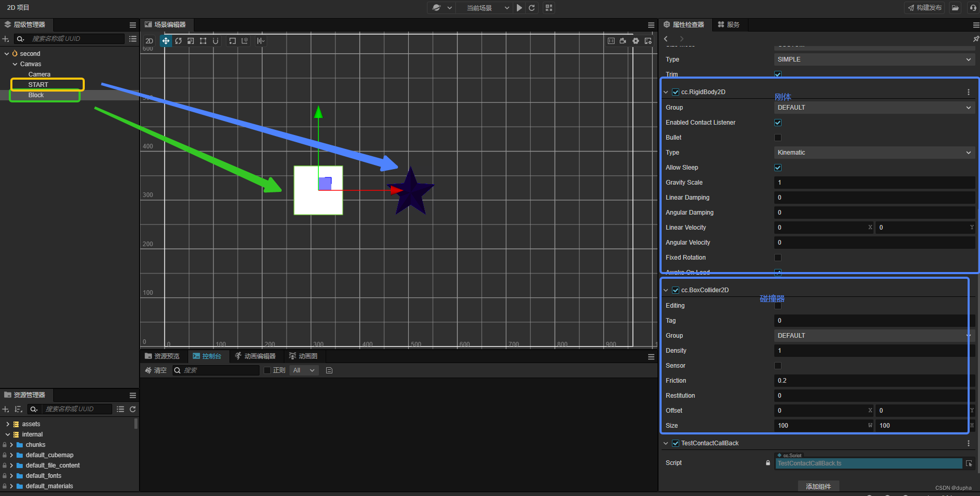The height and width of the screenshot is (496, 980).
Task: Select the Move gizmo tool
Action: click(x=166, y=41)
